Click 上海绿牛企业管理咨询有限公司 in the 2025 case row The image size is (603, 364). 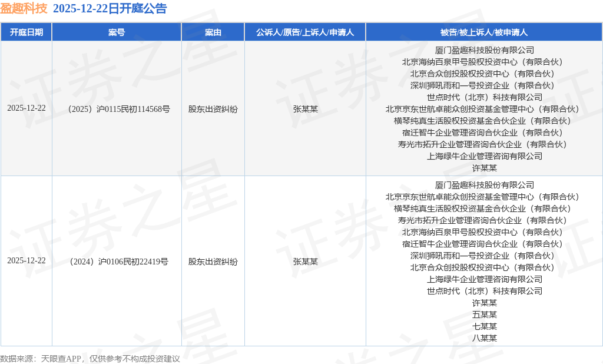tap(484, 156)
